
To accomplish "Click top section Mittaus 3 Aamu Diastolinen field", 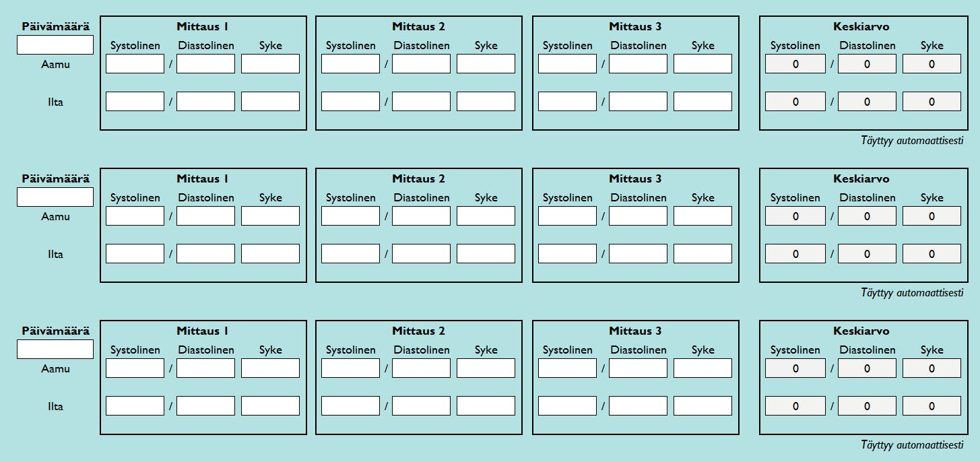I will (x=638, y=64).
